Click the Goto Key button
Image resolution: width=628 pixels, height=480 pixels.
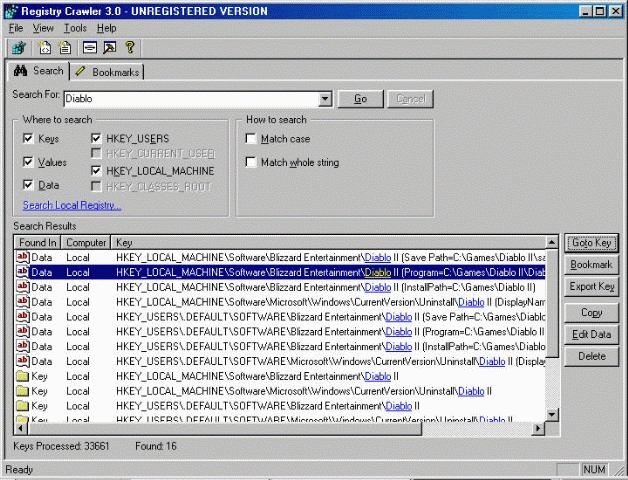tap(592, 243)
